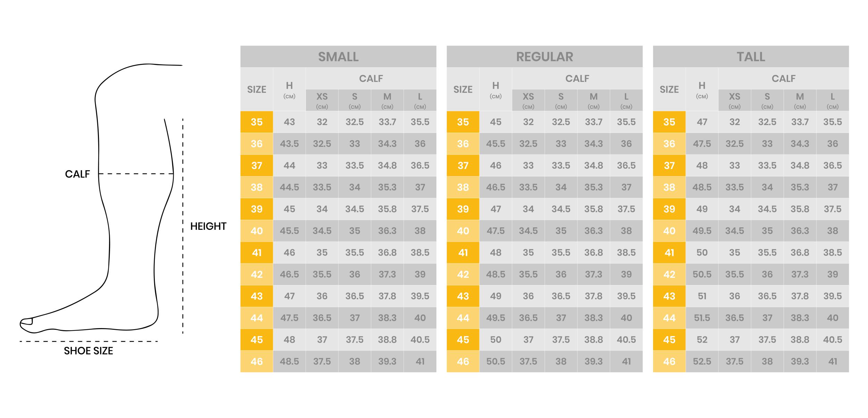Click the REGULAR table title header
The height and width of the screenshot is (418, 868).
click(x=544, y=57)
